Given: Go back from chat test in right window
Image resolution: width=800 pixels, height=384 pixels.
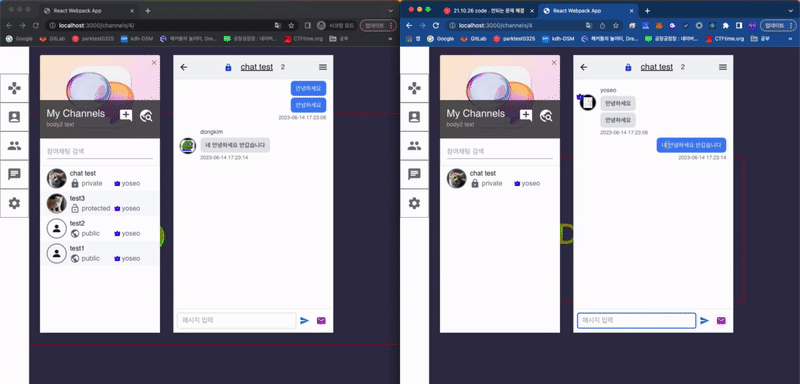Looking at the screenshot, I should pos(584,67).
